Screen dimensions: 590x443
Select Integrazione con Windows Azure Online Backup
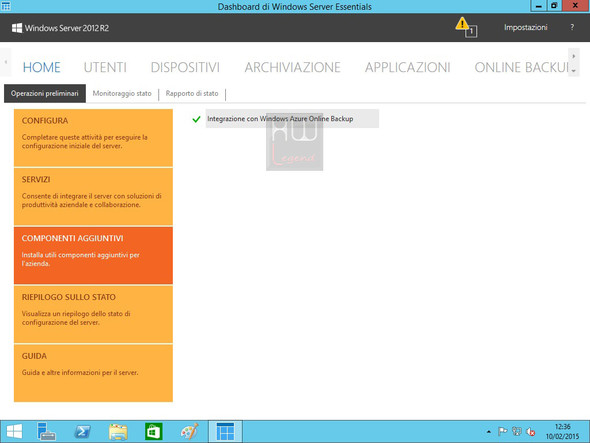[x=292, y=119]
